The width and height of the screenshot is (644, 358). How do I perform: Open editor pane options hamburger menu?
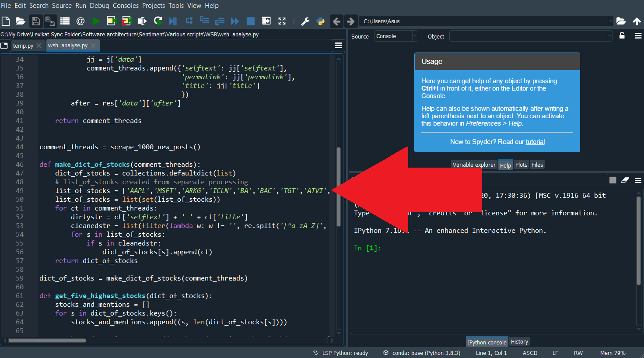click(338, 45)
